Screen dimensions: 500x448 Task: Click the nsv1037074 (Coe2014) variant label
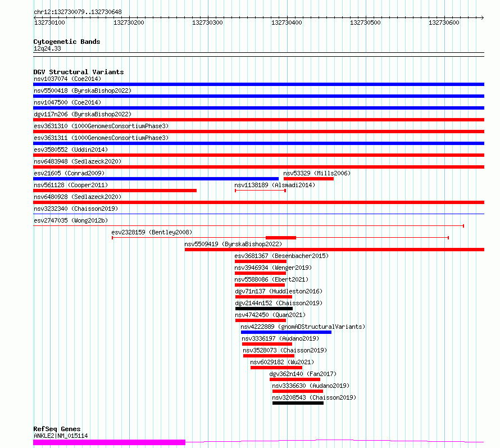[x=67, y=79]
